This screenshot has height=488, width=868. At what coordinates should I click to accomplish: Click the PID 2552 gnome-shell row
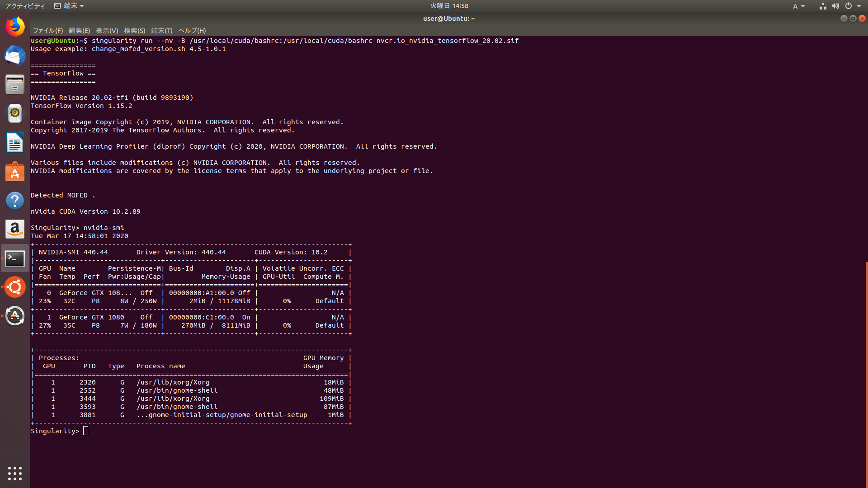pyautogui.click(x=191, y=390)
